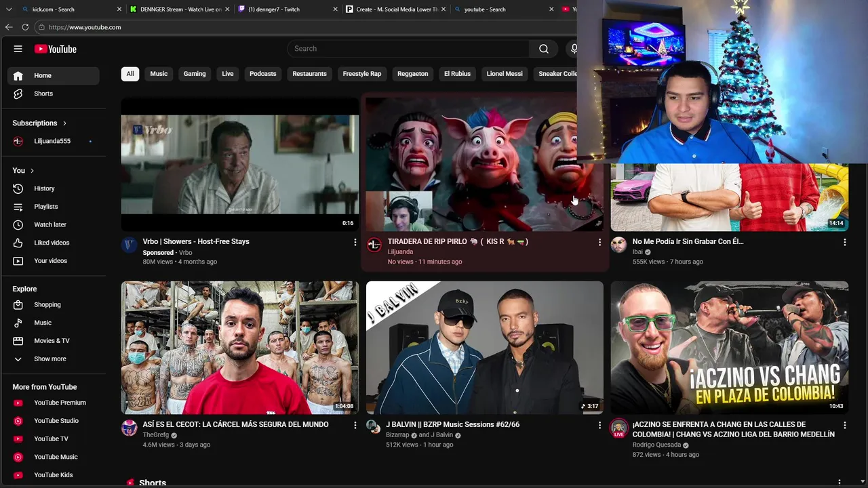Open Shopping under Explore
Viewport: 868px width, 488px height.
(x=54, y=305)
